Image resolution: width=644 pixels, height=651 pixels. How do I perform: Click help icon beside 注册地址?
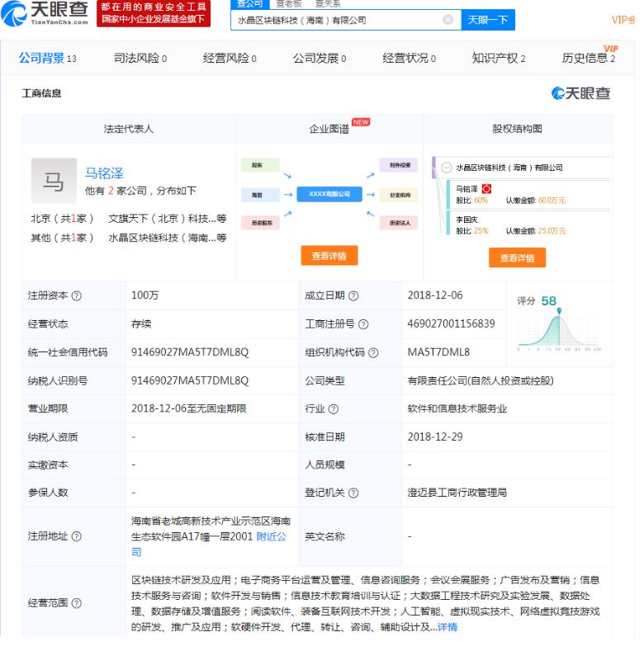[x=77, y=537]
